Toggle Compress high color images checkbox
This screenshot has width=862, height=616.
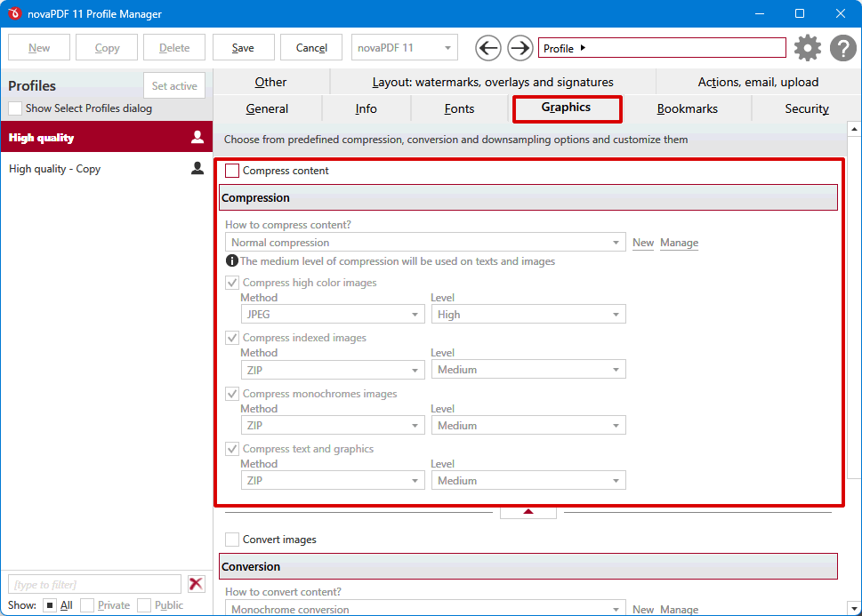(232, 283)
